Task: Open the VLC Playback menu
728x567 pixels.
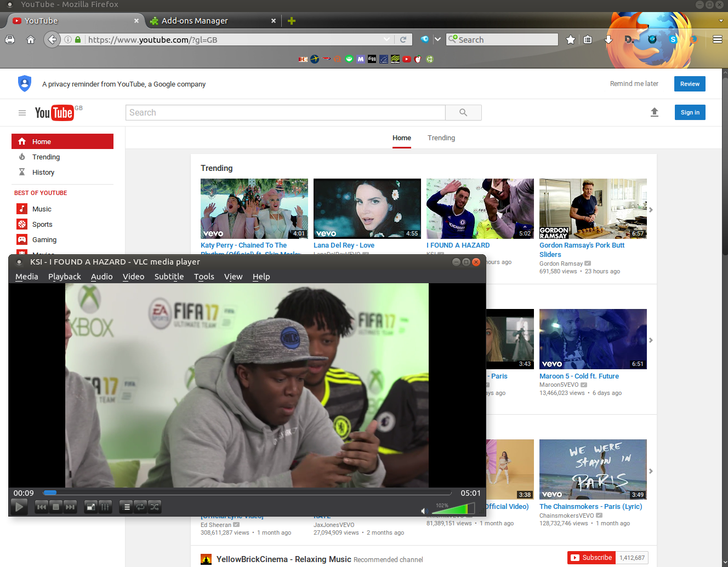Action: click(65, 277)
